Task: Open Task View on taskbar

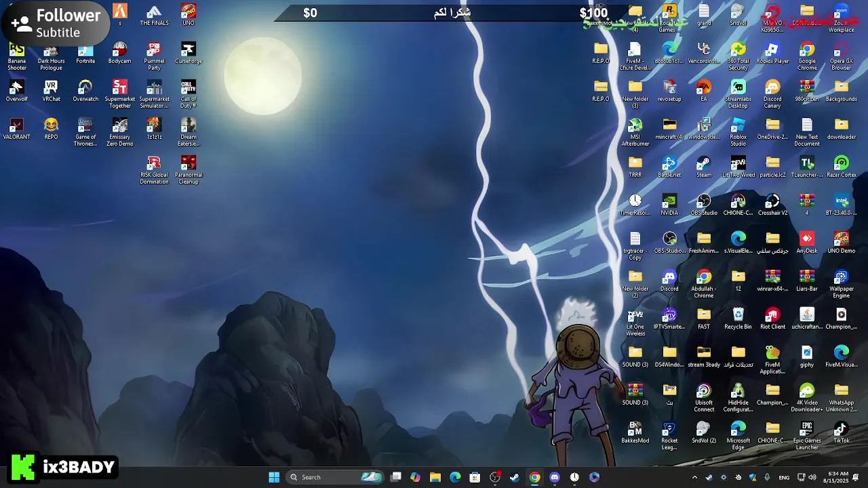Action: click(x=396, y=477)
